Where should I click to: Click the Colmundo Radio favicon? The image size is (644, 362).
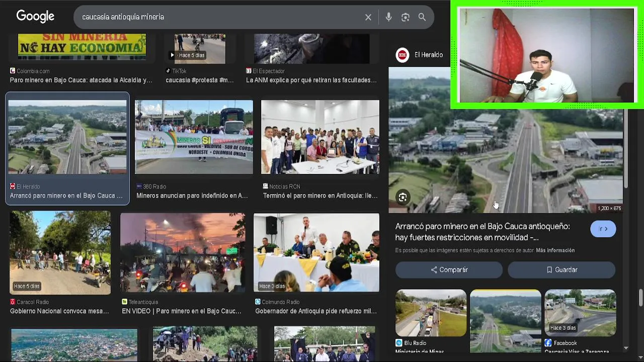[x=258, y=302]
